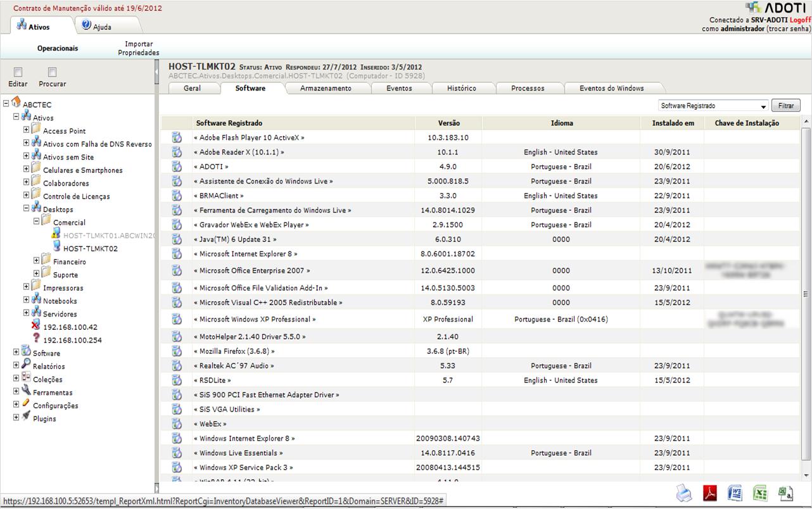The image size is (812, 509).
Task: Expand the Servidores node
Action: click(26, 313)
